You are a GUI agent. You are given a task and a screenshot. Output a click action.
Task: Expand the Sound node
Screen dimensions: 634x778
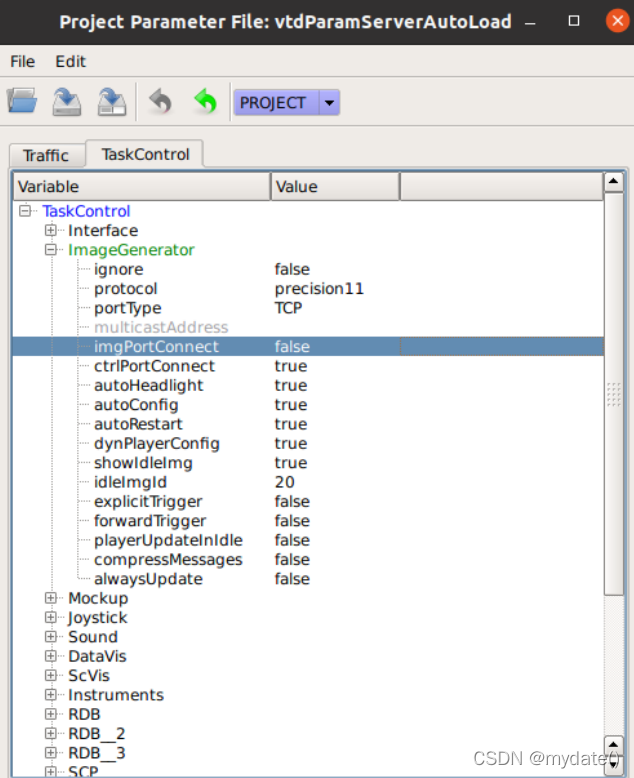(51, 637)
